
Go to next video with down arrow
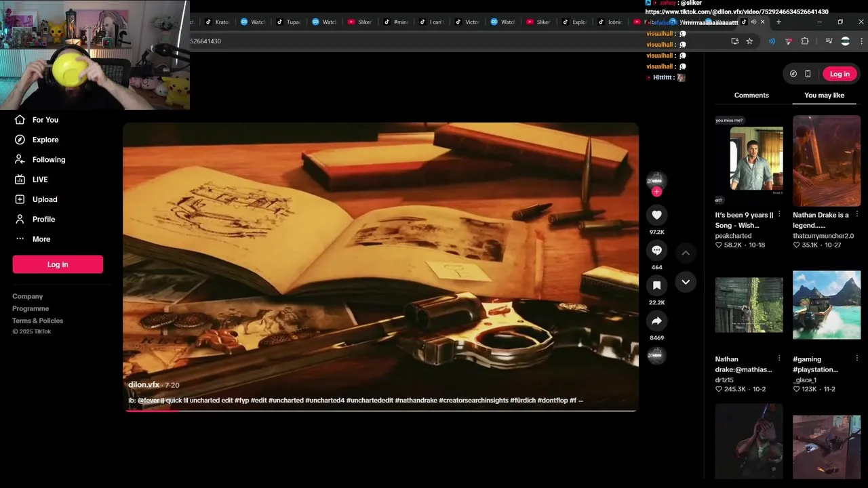click(x=686, y=282)
